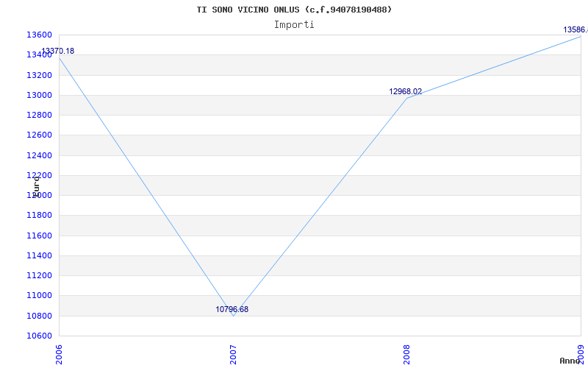Click the 13200 y-axis value

[39, 75]
